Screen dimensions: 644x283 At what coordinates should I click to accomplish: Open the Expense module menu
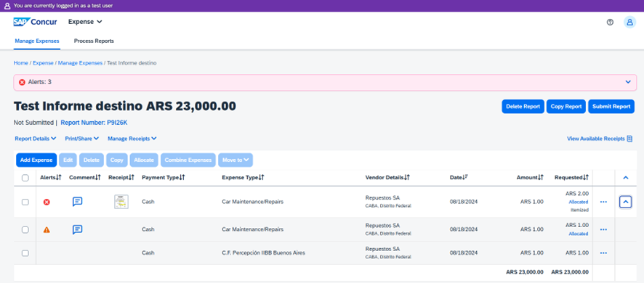[85, 22]
